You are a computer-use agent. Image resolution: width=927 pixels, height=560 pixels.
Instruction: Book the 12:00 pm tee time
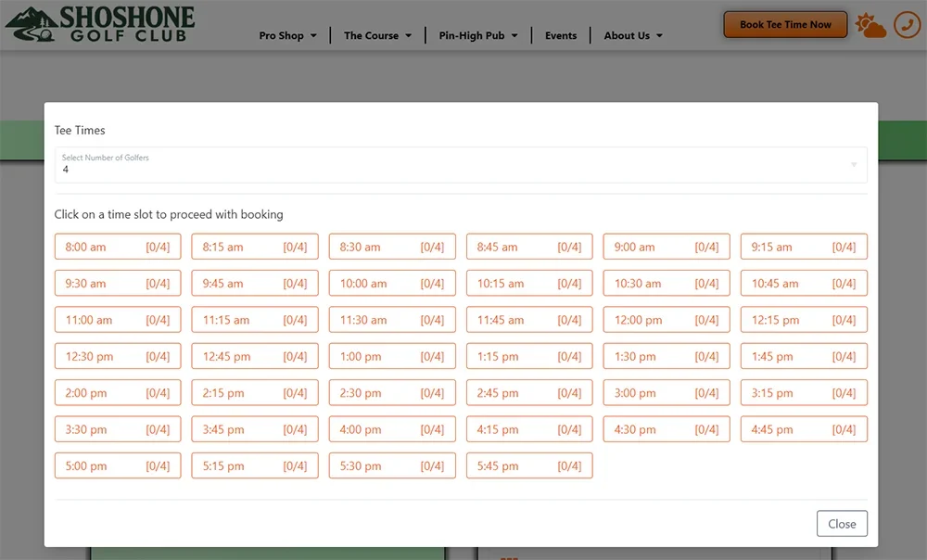pyautogui.click(x=667, y=320)
